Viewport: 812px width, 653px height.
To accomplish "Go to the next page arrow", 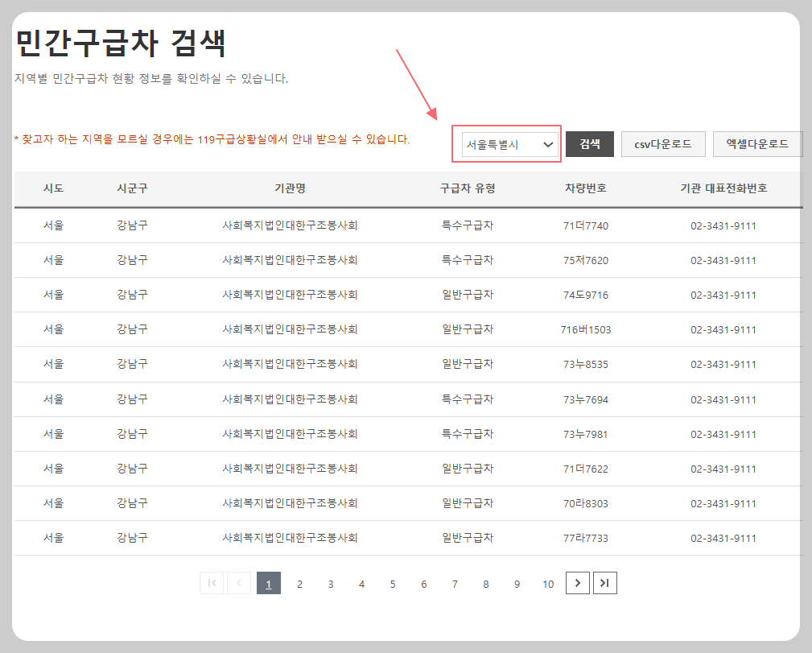I will point(577,583).
